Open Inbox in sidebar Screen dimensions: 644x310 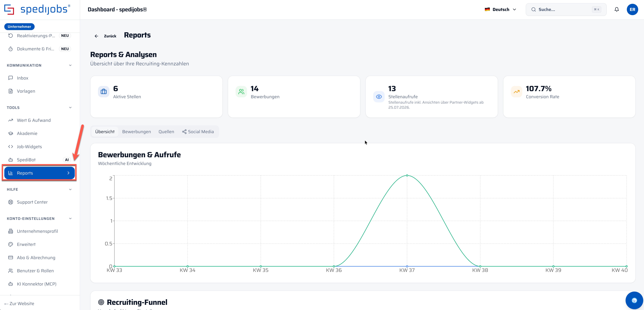40,78
